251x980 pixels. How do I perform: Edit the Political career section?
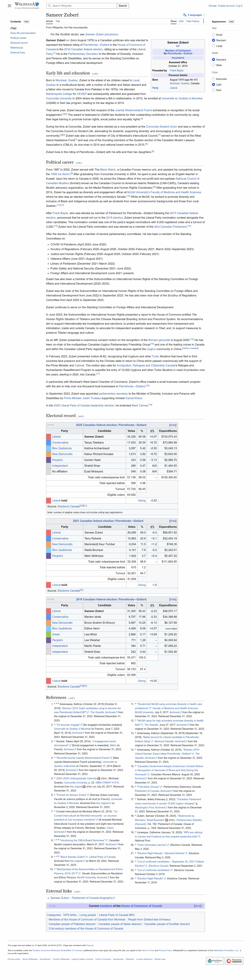[78, 163]
